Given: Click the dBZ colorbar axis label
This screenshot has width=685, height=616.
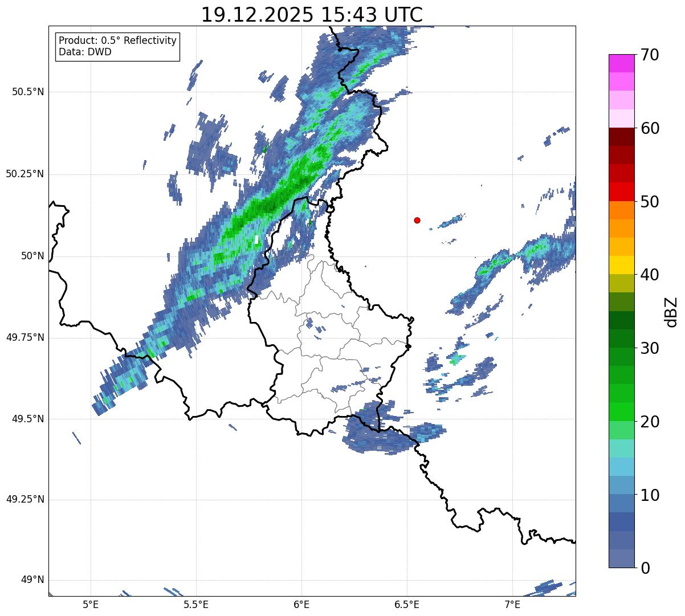Looking at the screenshot, I should coord(671,311).
